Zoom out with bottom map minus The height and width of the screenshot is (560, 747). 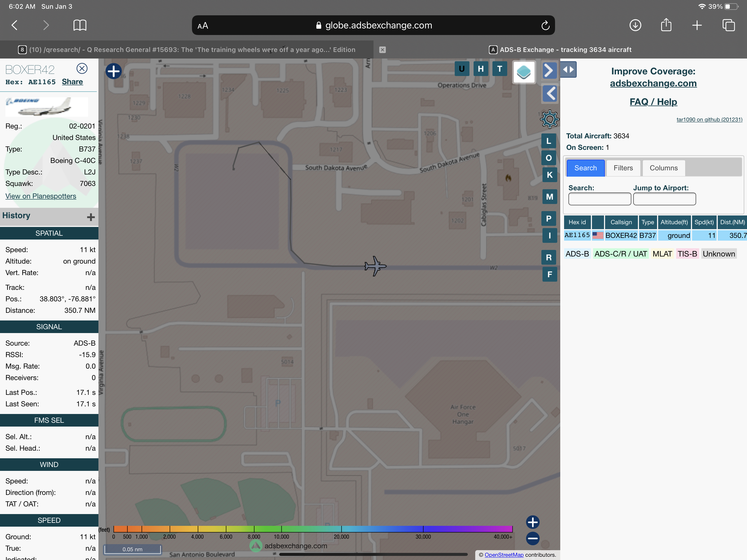[x=533, y=538]
